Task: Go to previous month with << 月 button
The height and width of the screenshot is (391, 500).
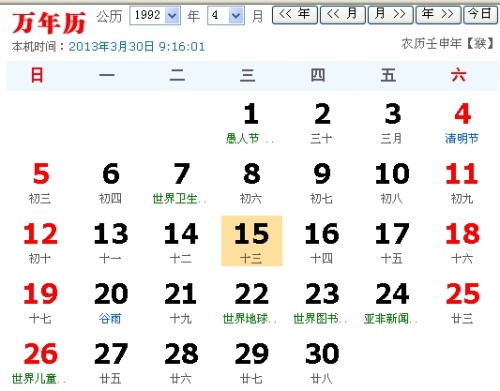Action: click(343, 15)
